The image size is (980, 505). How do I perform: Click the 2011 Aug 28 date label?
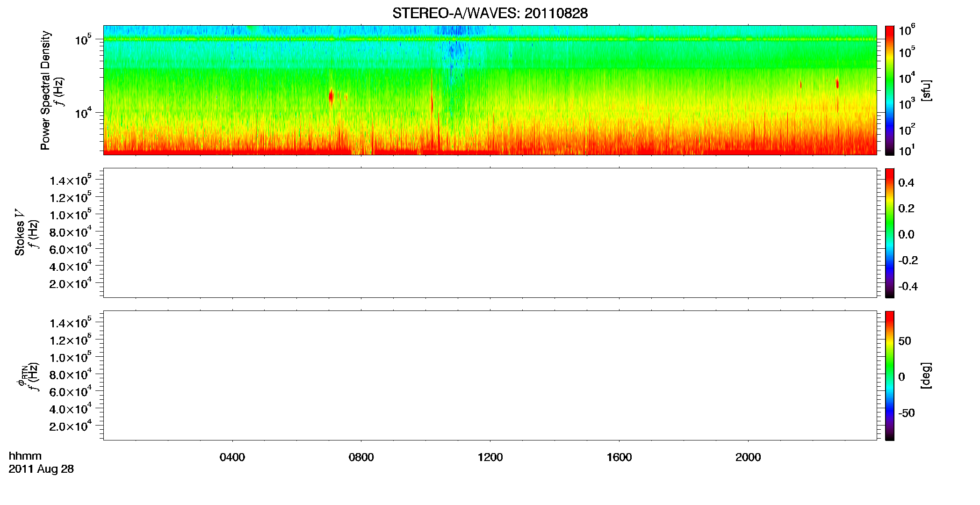point(41,469)
